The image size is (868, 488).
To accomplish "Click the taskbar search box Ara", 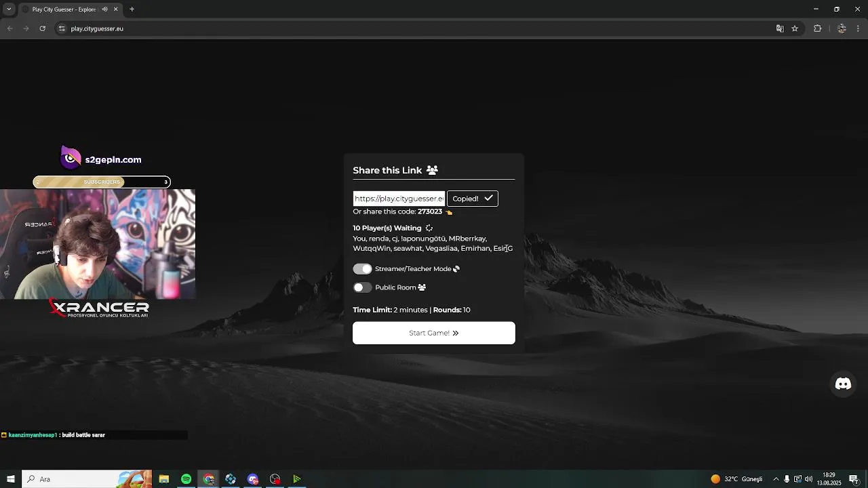I will (x=87, y=479).
